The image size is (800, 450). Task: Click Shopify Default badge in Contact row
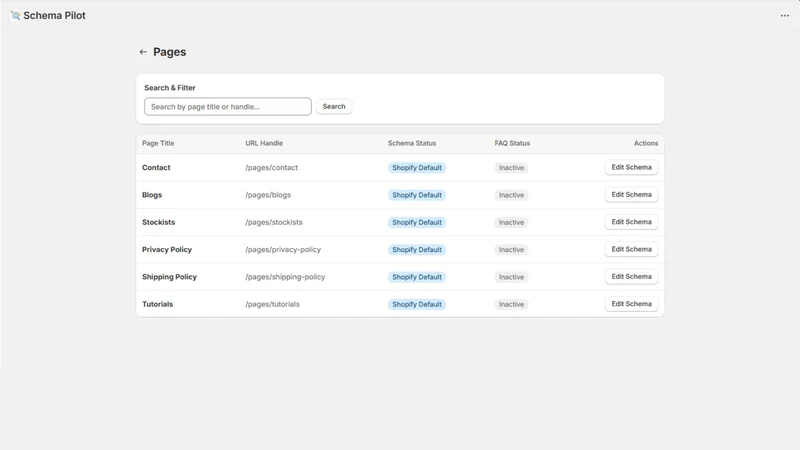(417, 168)
